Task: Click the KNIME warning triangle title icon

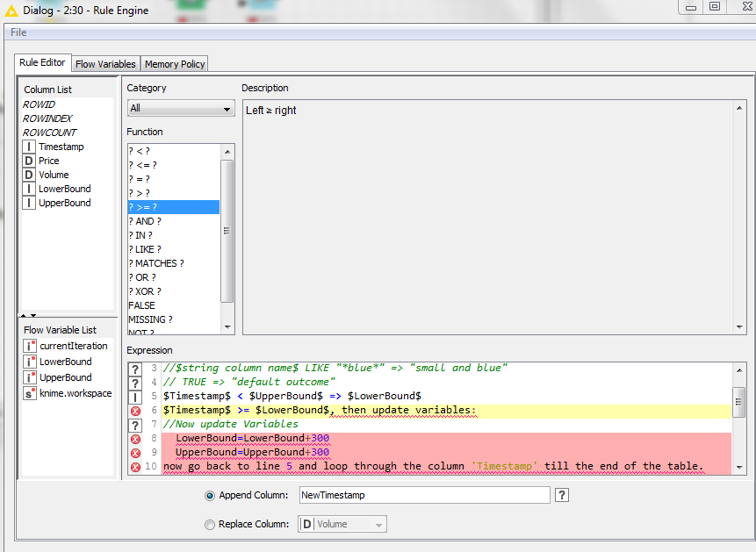Action: (11, 11)
